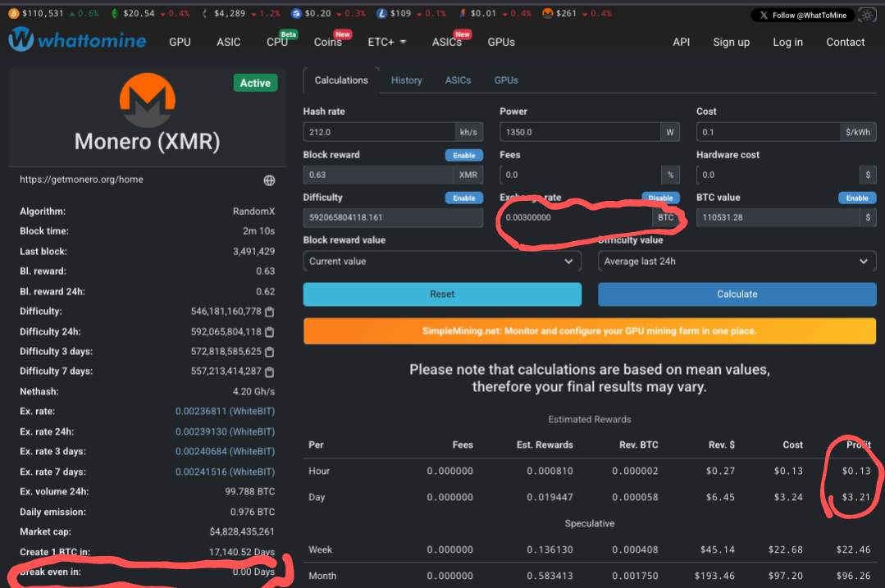The image size is (885, 588).
Task: Open the Ex. rate WhiteBIT link
Action: [x=225, y=412]
